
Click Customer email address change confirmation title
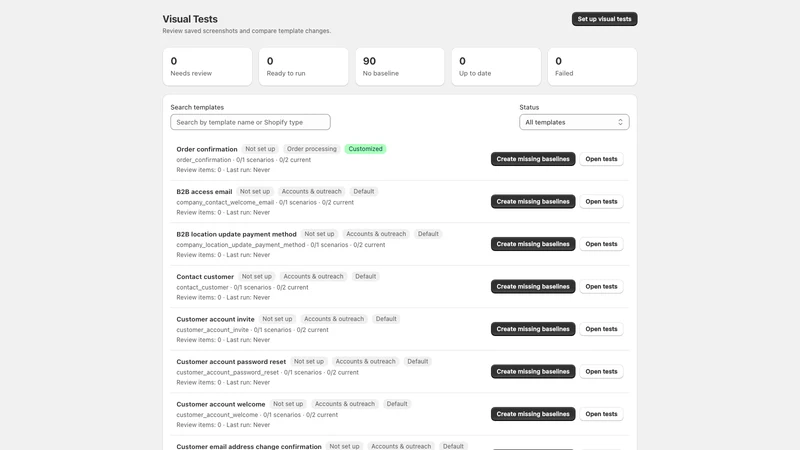point(249,446)
